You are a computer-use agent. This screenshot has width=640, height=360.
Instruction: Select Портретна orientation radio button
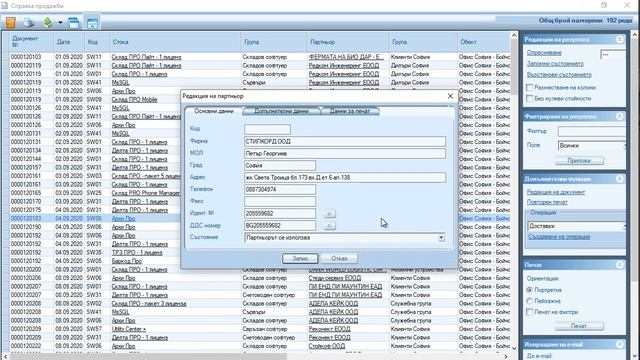529,290
